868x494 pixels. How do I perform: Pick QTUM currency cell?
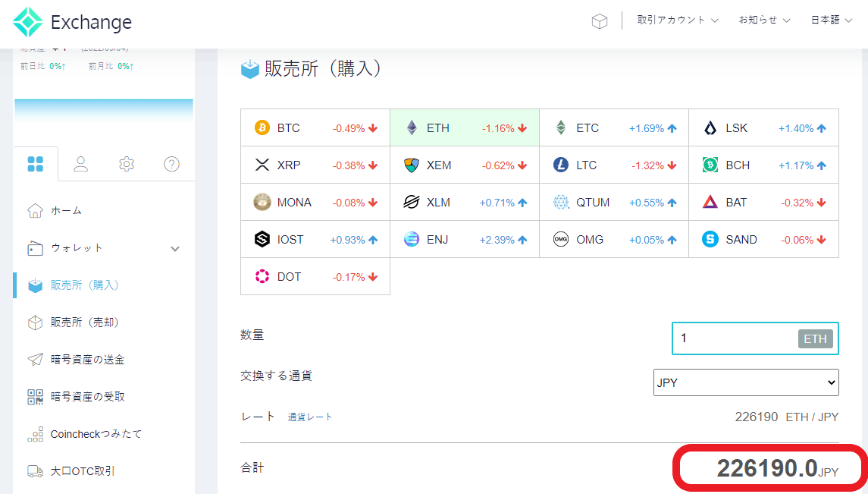pyautogui.click(x=615, y=202)
